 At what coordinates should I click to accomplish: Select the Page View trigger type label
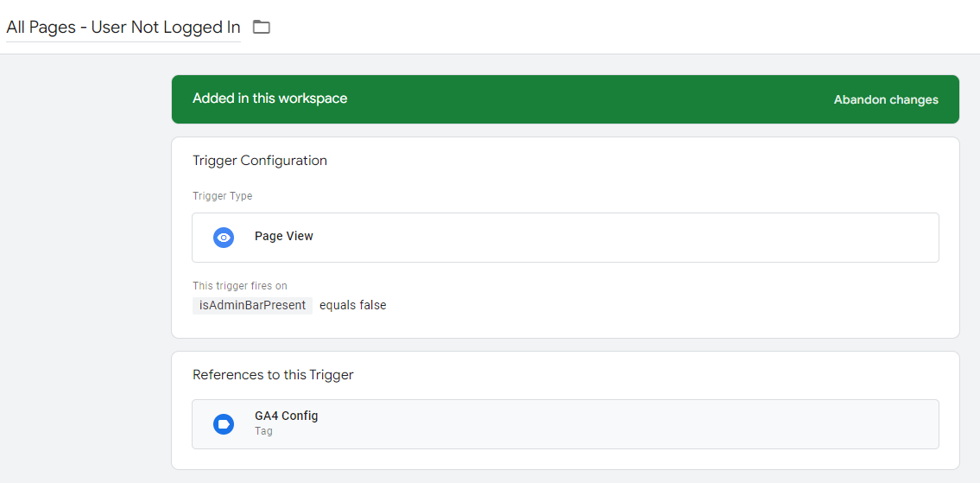point(283,236)
